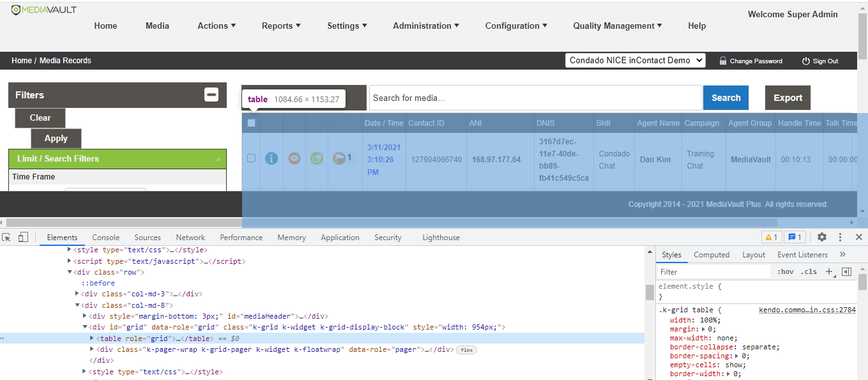
Task: Go to Home in navigation bar
Action: (x=105, y=26)
